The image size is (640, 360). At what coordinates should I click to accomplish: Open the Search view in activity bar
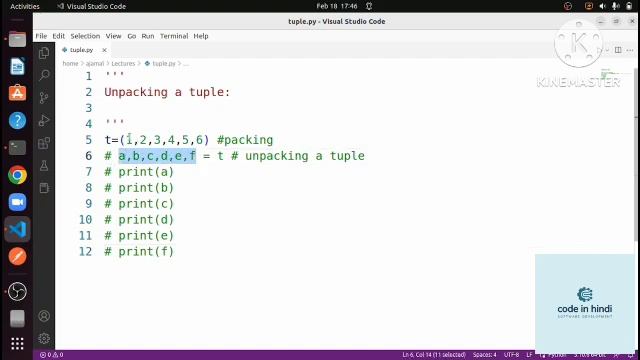pos(44,75)
